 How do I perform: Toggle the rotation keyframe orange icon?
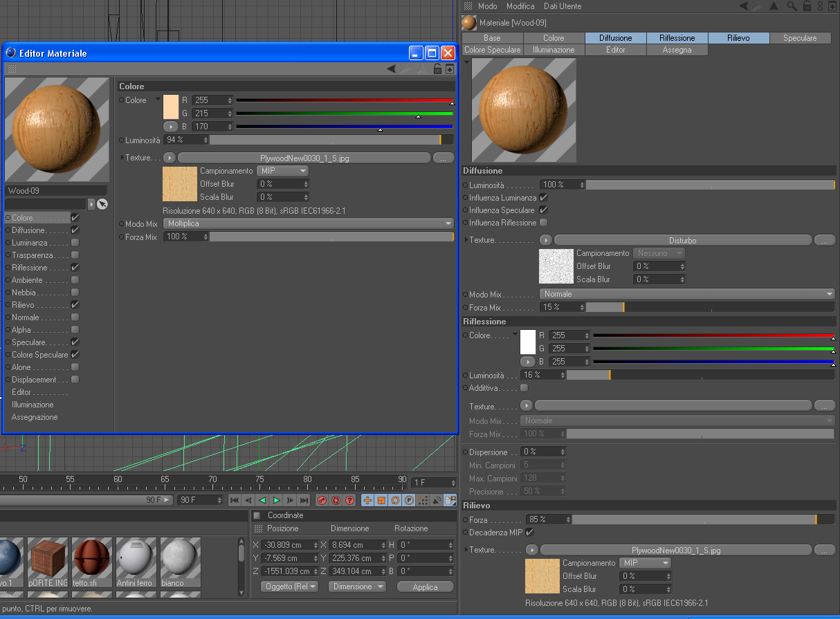395,500
